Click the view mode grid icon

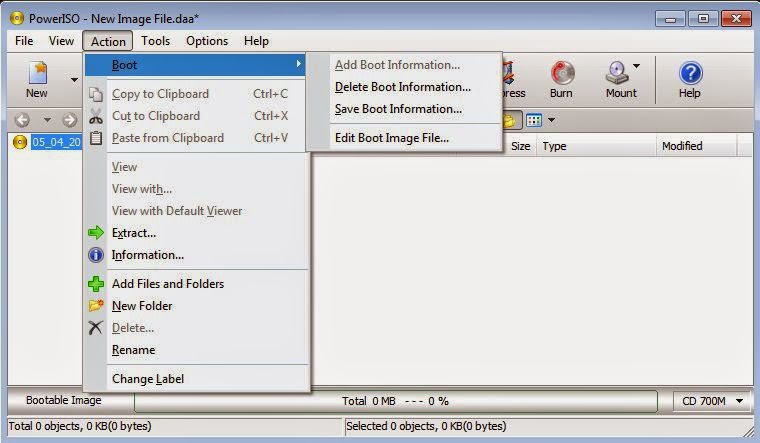[x=534, y=120]
